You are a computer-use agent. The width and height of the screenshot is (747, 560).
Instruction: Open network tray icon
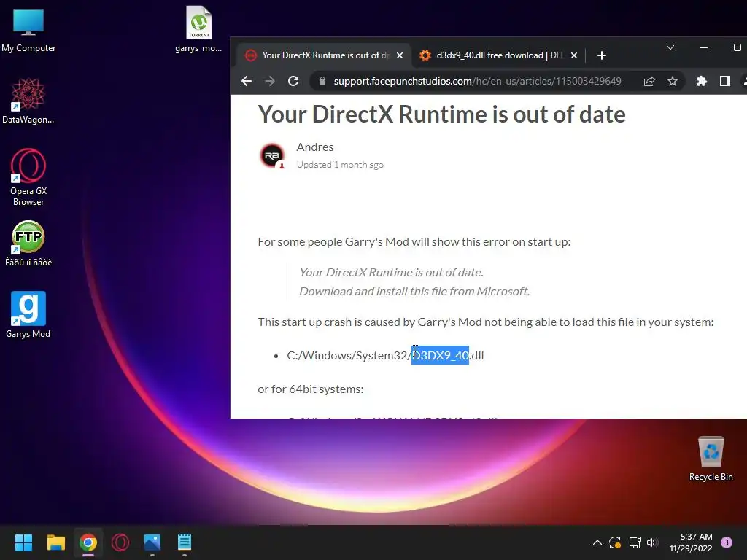(x=635, y=542)
